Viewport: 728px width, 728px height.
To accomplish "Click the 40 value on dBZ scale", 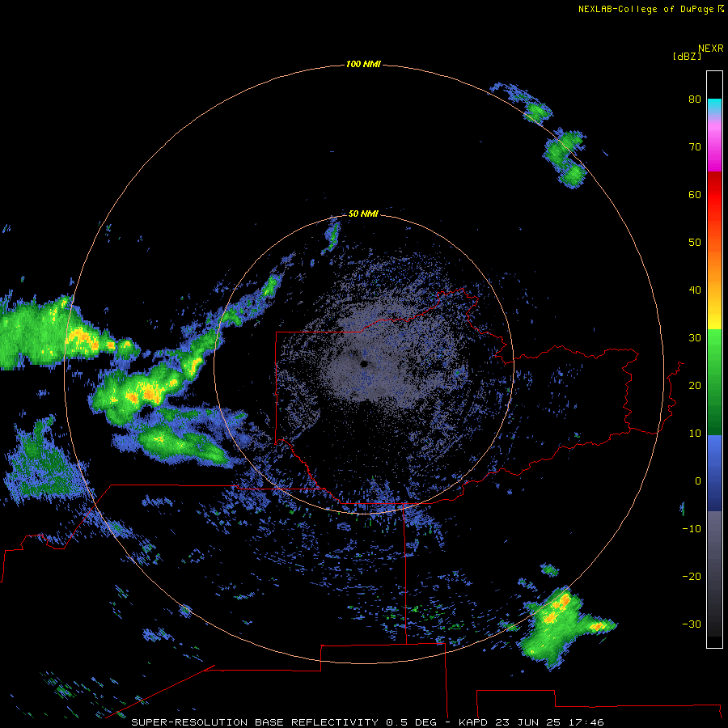I will pyautogui.click(x=695, y=290).
